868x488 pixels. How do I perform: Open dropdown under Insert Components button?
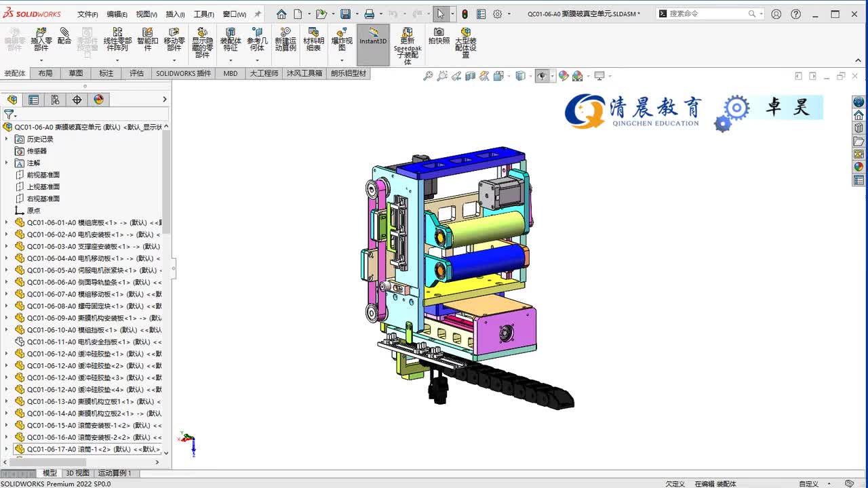[x=41, y=60]
